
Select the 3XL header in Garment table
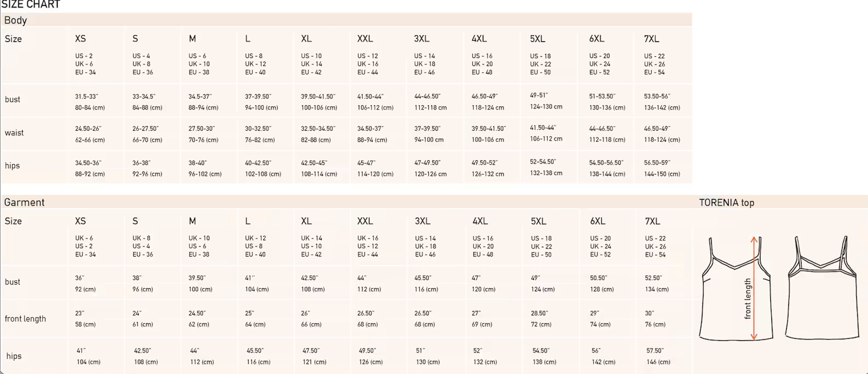[x=422, y=221]
